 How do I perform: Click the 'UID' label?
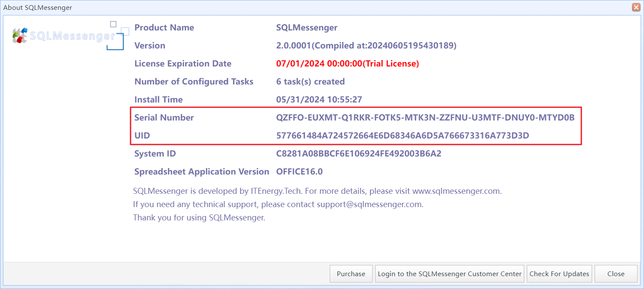coord(142,135)
